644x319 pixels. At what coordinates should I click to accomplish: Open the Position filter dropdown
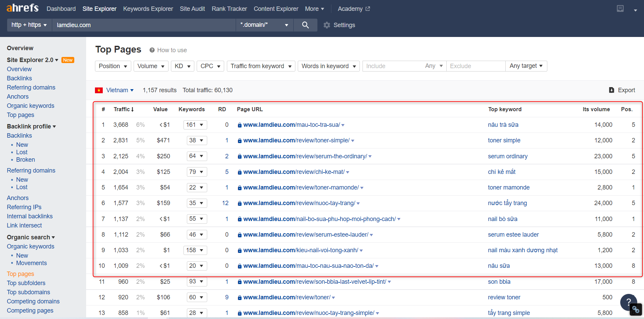tap(113, 66)
